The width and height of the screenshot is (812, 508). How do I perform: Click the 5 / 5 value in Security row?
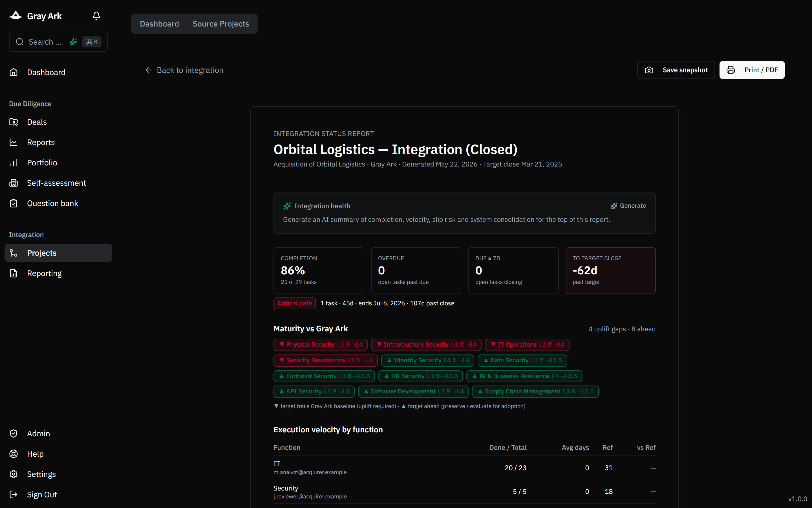[519, 492]
